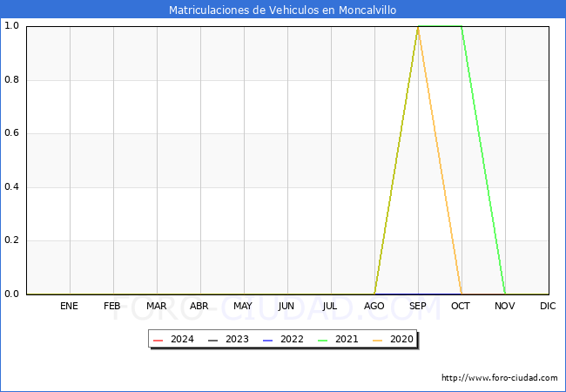Viewport: 566px width, 392px height.
Task: Click the September peak data point
Action: (x=418, y=27)
